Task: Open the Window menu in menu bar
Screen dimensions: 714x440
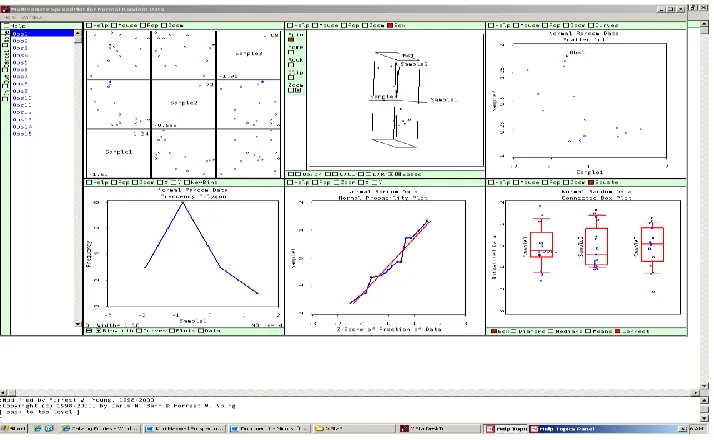Action: [32, 17]
